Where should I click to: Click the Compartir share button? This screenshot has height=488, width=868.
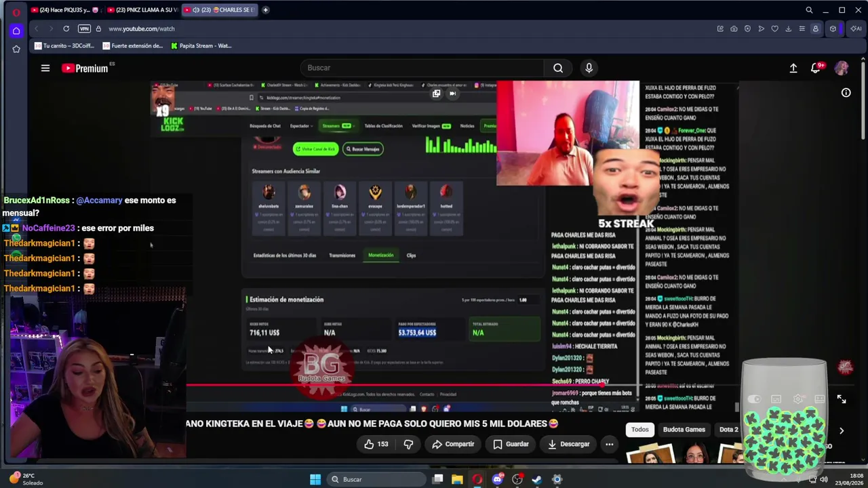453,444
